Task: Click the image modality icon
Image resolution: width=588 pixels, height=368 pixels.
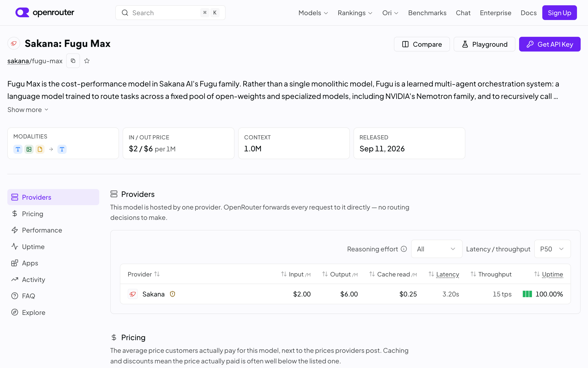Action: 29,149
